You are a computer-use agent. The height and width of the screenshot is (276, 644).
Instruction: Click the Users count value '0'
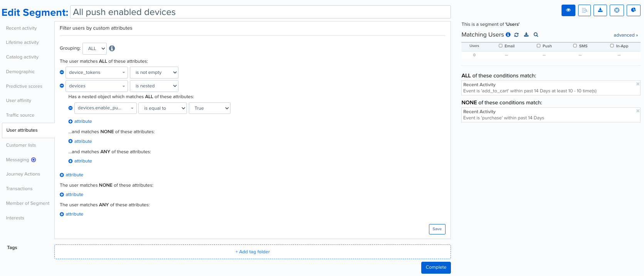(474, 55)
